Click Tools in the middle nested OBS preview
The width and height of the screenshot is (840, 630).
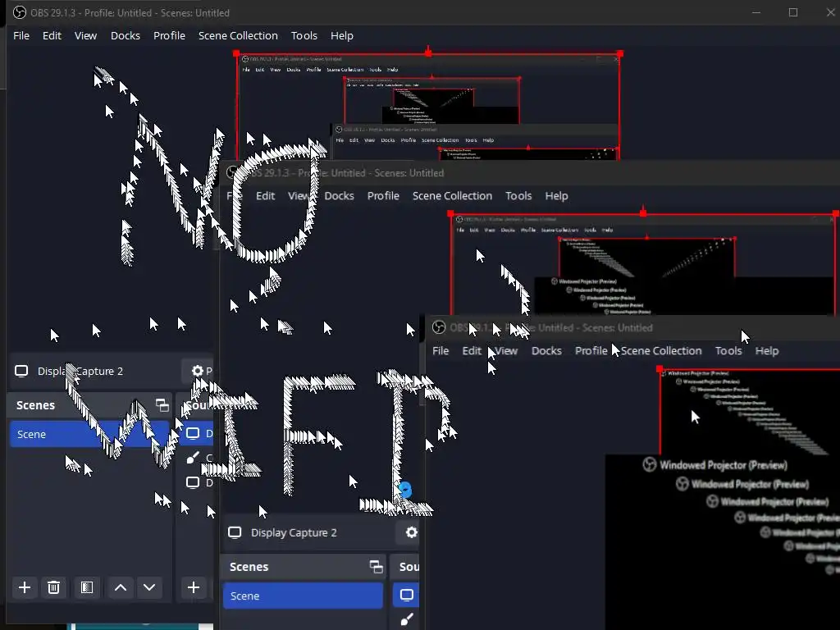point(518,195)
